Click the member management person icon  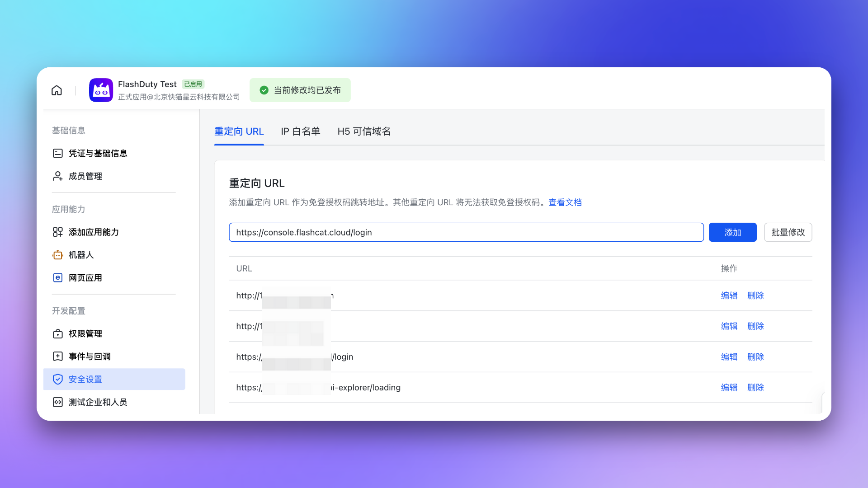pyautogui.click(x=58, y=176)
